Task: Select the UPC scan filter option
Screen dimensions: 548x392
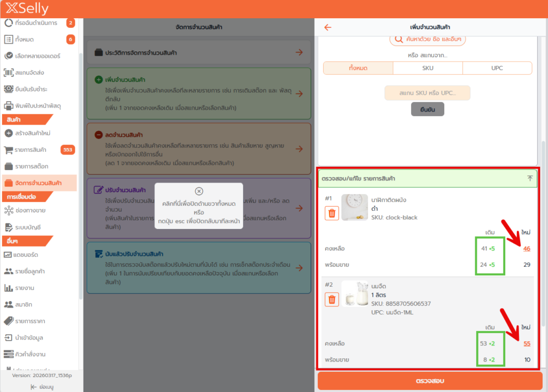Action: point(497,68)
